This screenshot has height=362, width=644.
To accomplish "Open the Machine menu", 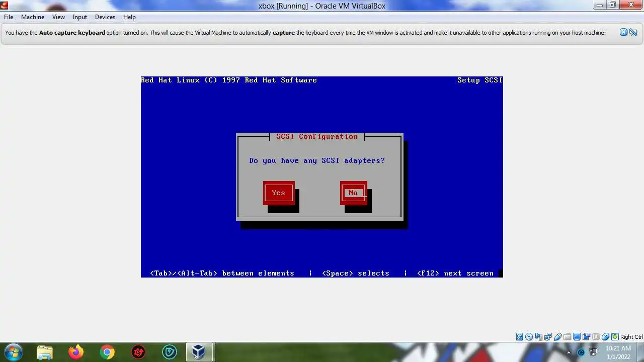I will point(33,17).
